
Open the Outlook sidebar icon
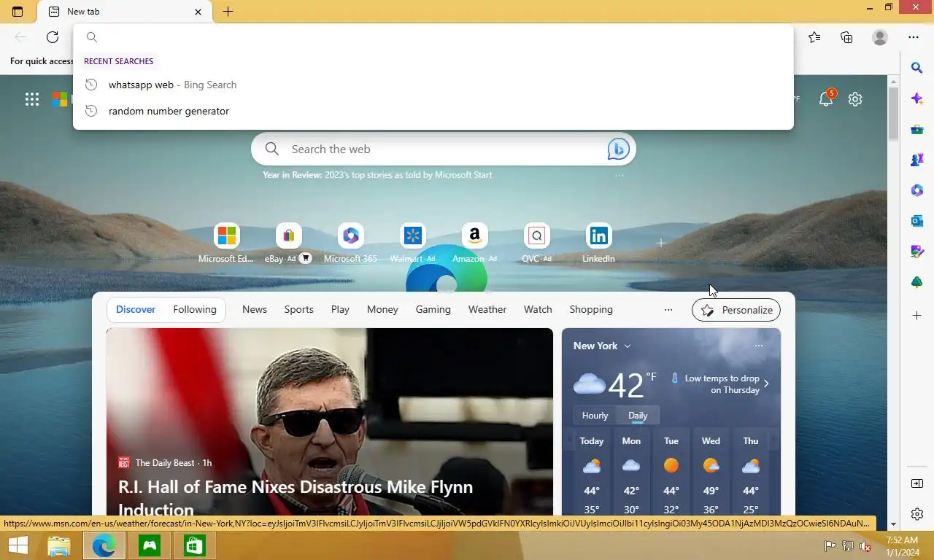coord(917,221)
